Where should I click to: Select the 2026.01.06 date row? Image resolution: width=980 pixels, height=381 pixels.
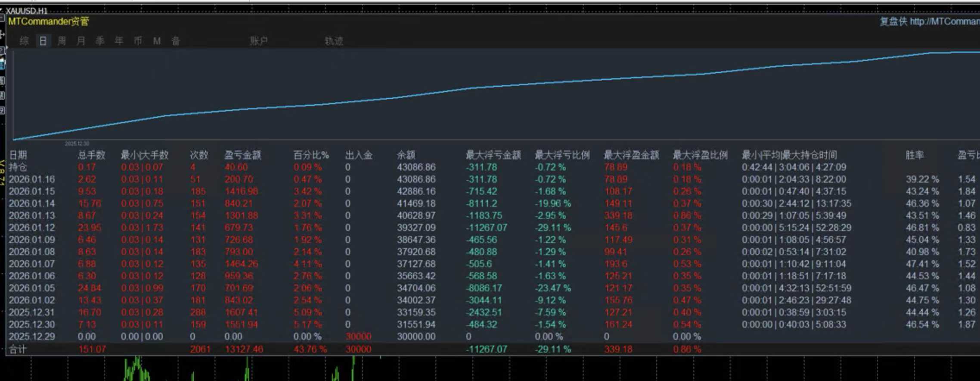coord(32,276)
